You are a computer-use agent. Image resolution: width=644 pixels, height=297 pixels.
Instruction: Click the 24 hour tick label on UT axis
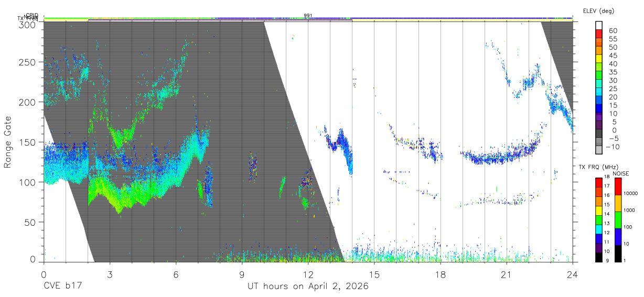[573, 274]
